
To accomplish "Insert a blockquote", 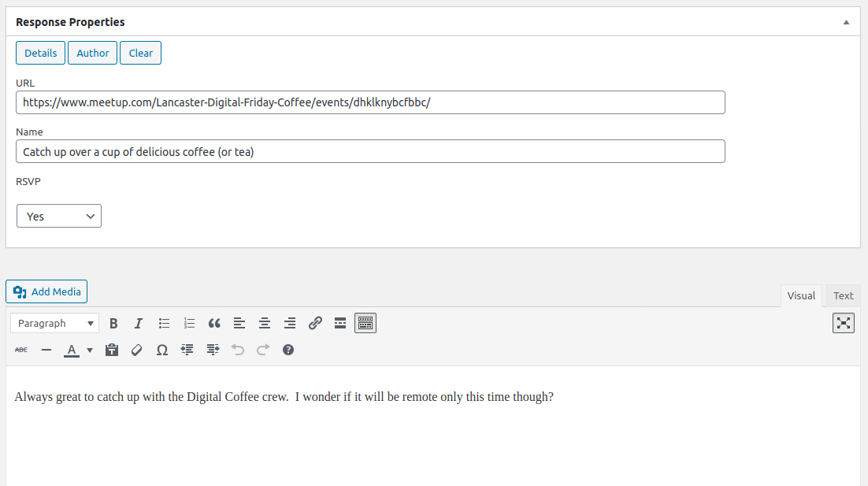I will 214,323.
